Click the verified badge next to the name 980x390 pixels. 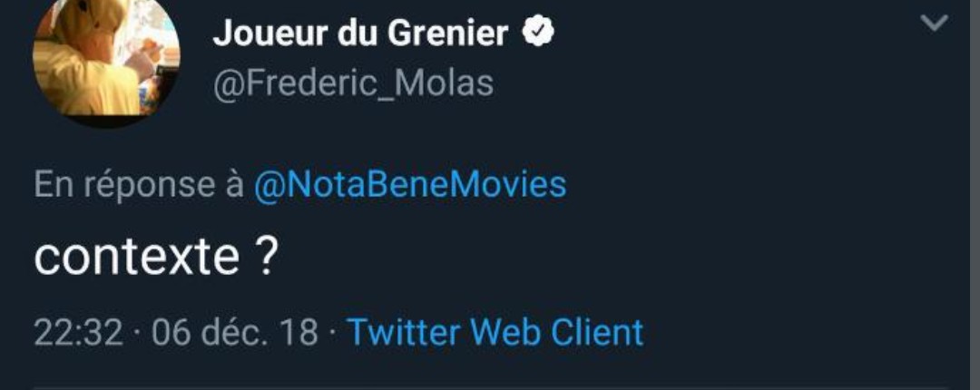click(x=539, y=34)
